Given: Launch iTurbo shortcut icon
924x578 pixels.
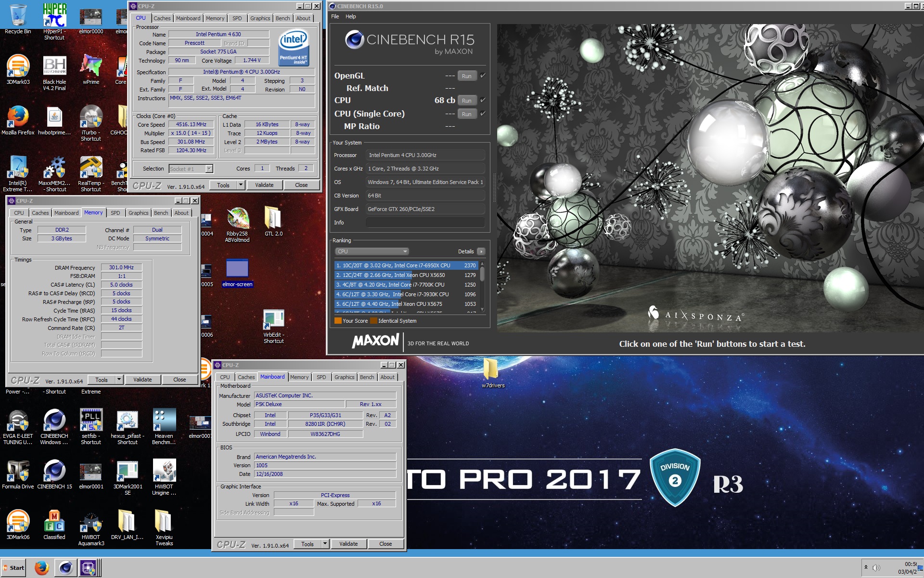Looking at the screenshot, I should pos(91,123).
